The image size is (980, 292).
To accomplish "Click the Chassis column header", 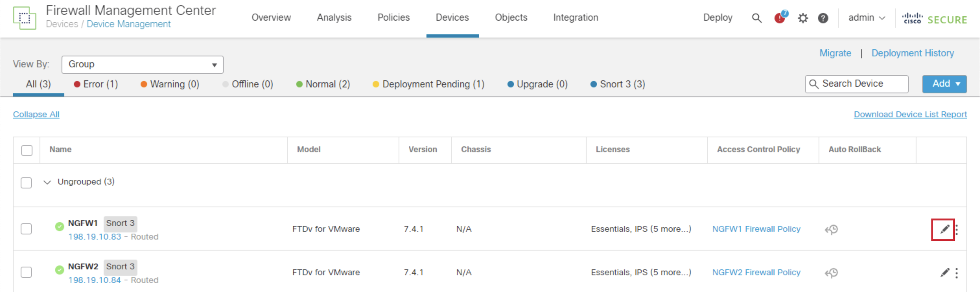I will [476, 150].
